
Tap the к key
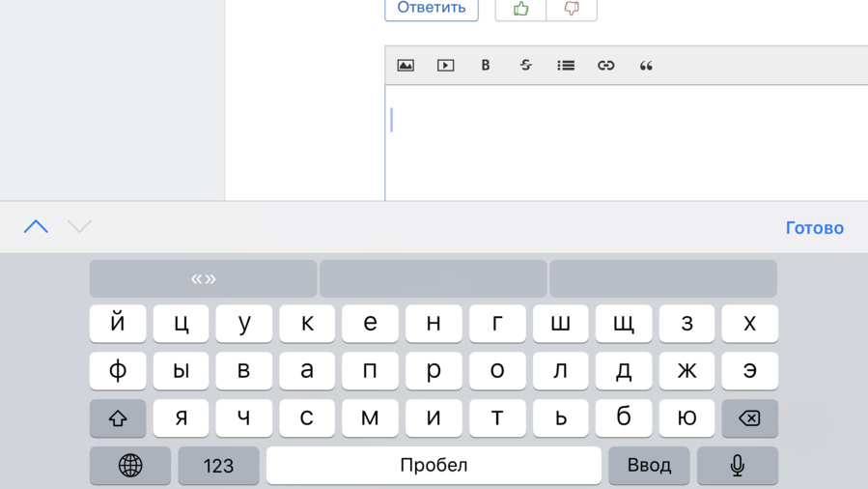[x=307, y=324]
